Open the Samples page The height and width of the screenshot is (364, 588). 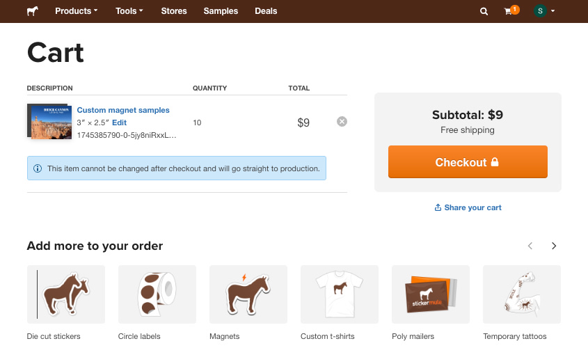click(x=221, y=11)
